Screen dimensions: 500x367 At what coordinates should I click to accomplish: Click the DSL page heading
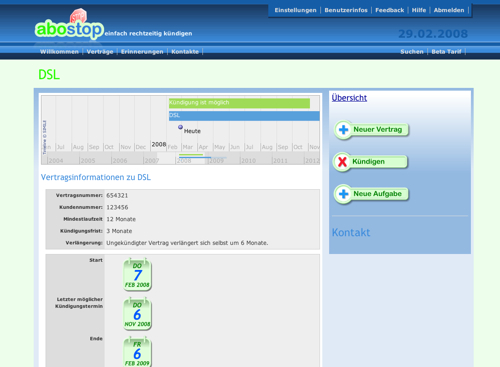pyautogui.click(x=49, y=74)
